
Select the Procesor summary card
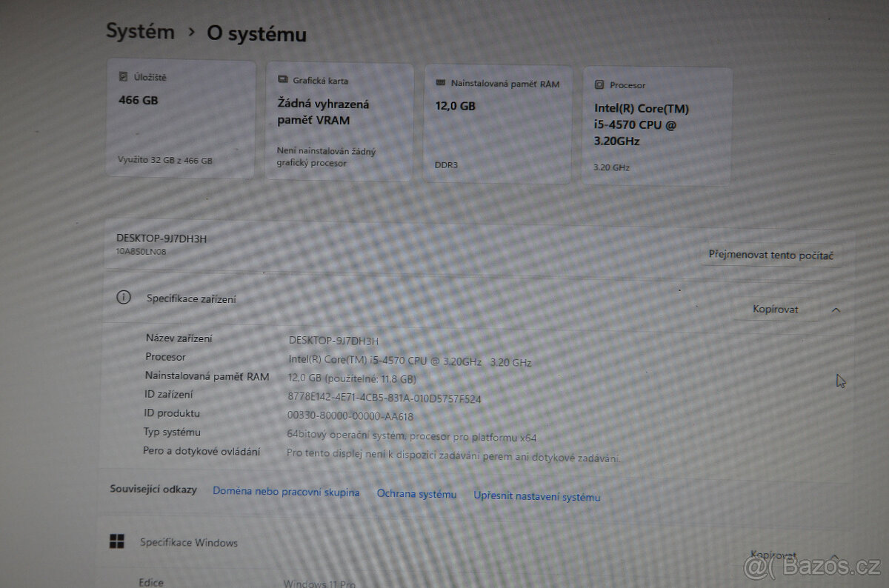(x=658, y=124)
